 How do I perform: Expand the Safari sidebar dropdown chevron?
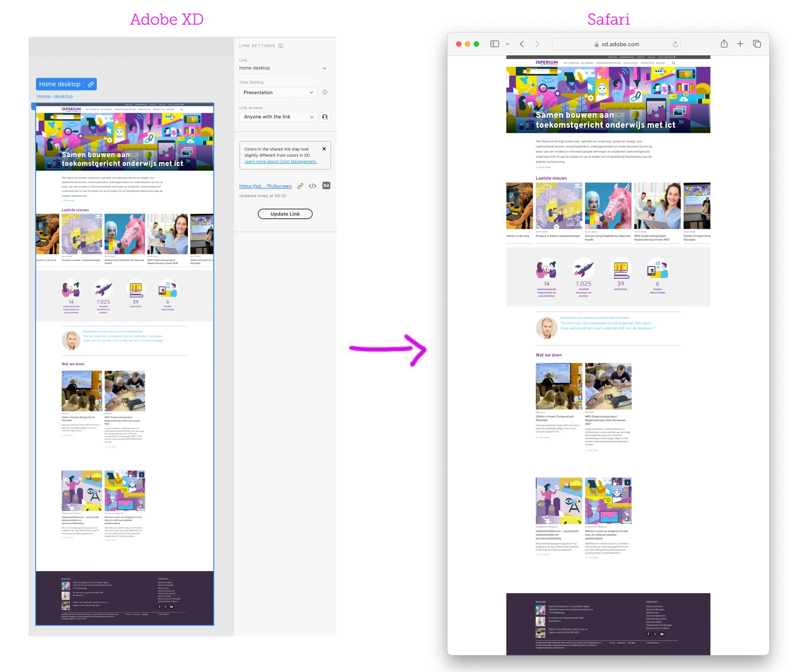coord(508,44)
